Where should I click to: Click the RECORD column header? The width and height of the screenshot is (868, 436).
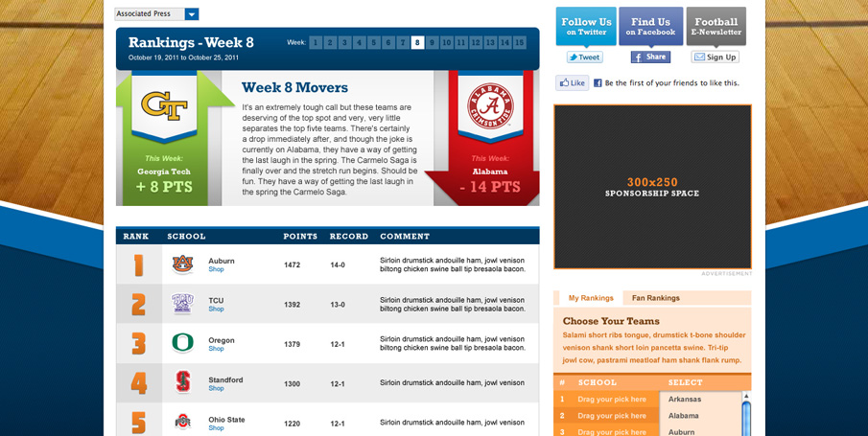[349, 237]
